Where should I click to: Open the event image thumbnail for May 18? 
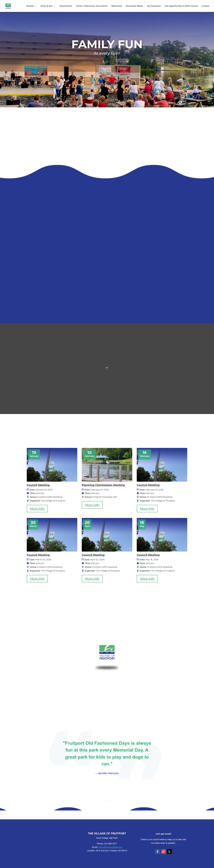point(162,535)
